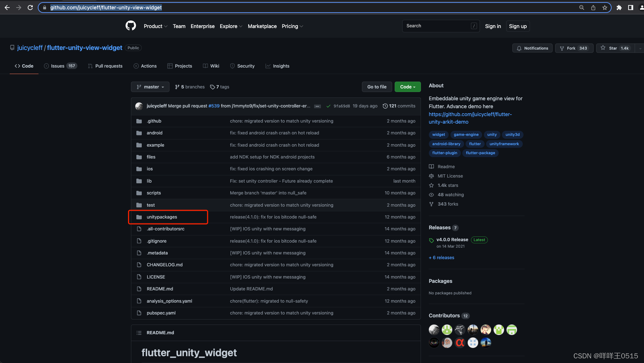Star the repository
Viewport: 644px width, 363px height.
pos(615,48)
